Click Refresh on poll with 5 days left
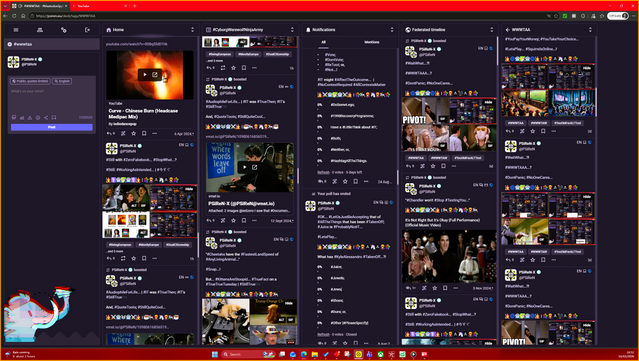This screenshot has width=639, height=361. pyautogui.click(x=324, y=172)
